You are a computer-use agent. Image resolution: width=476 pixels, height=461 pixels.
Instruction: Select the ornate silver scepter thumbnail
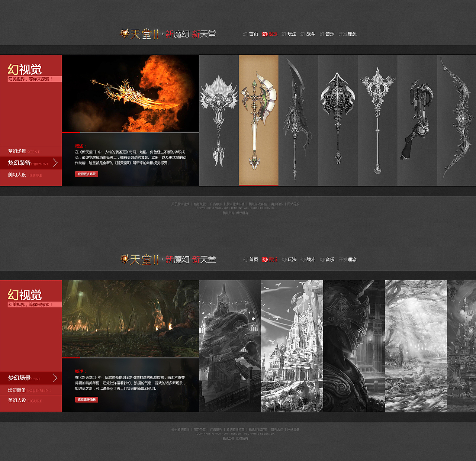(377, 120)
